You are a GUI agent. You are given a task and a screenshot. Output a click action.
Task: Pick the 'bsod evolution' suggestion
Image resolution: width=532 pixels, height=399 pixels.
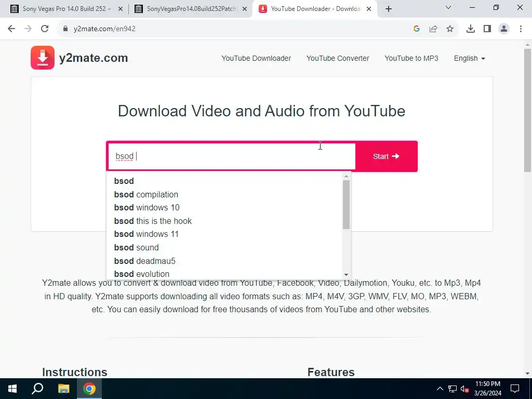(x=224, y=273)
